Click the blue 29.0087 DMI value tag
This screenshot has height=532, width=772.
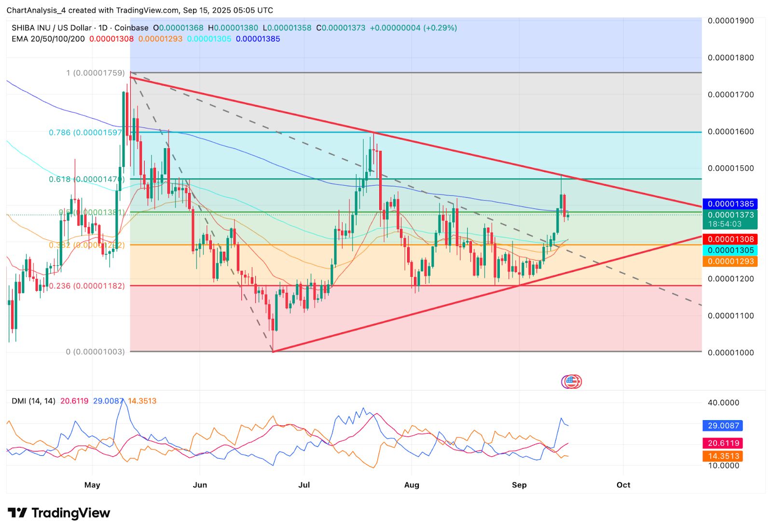point(722,426)
